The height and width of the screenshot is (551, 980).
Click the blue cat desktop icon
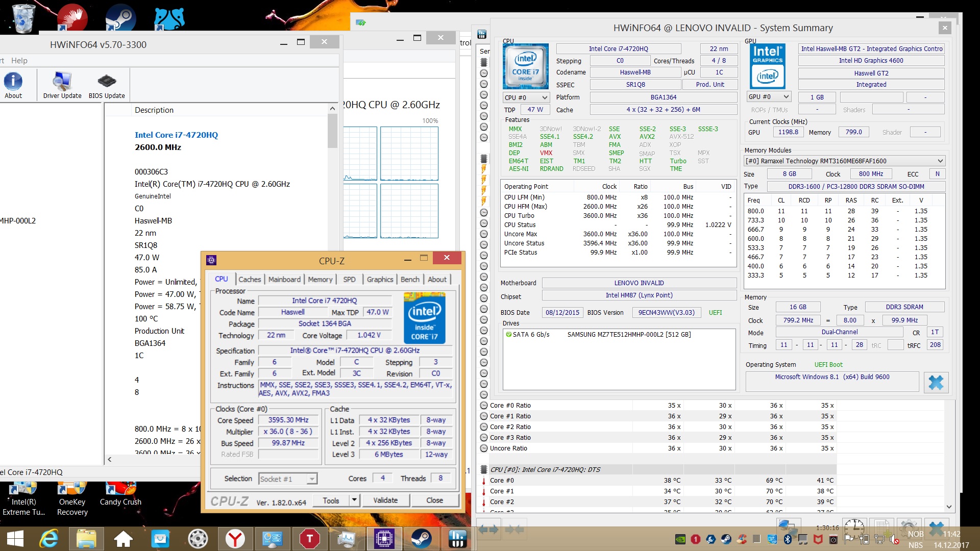169,18
